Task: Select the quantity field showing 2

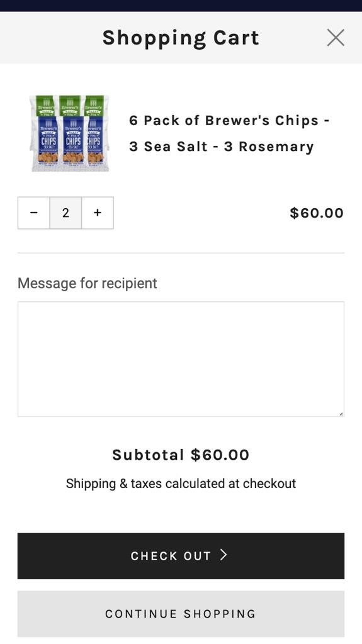Action: [66, 213]
